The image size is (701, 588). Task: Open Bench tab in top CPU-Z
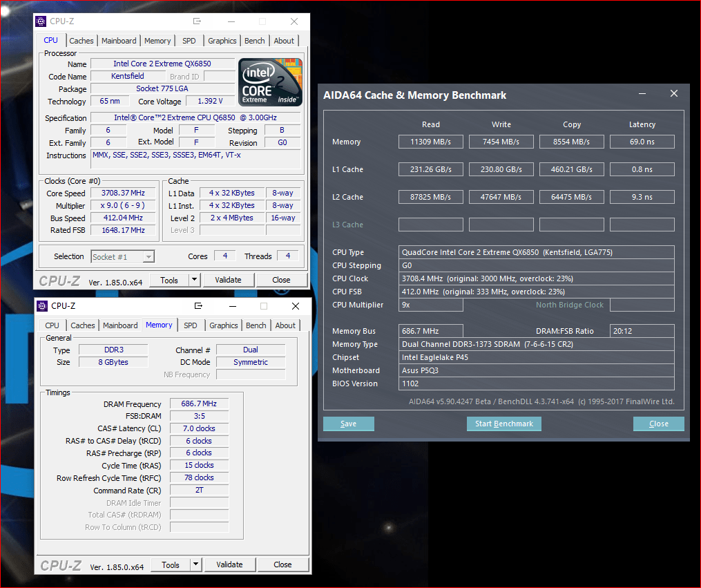pyautogui.click(x=255, y=41)
